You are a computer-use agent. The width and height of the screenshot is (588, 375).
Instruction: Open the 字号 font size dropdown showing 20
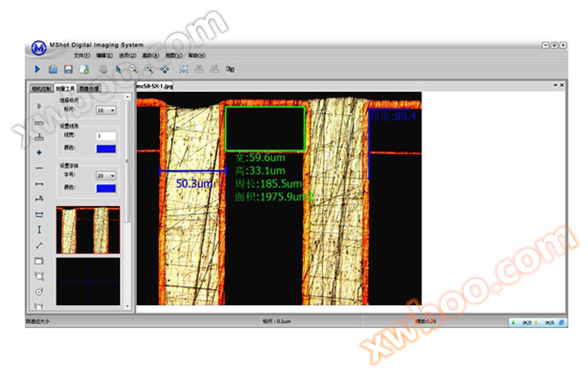pyautogui.click(x=107, y=176)
